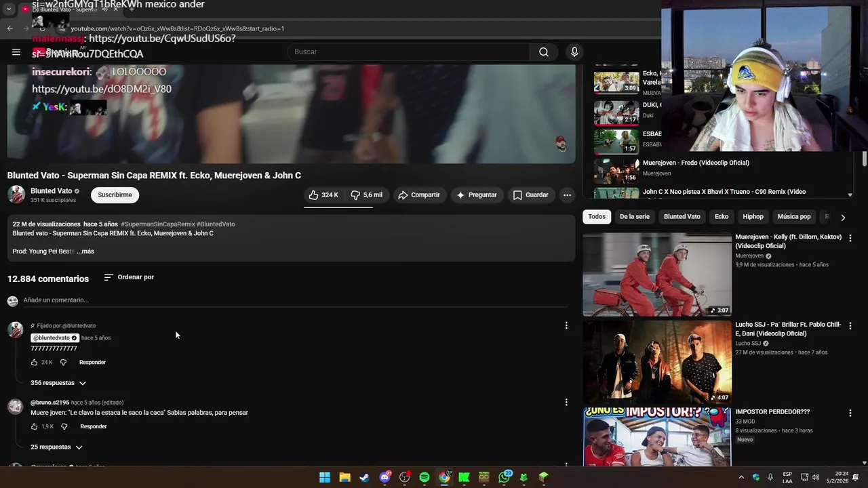Like the @bruno.s2195 comment
This screenshot has height=488, width=868.
(35, 427)
